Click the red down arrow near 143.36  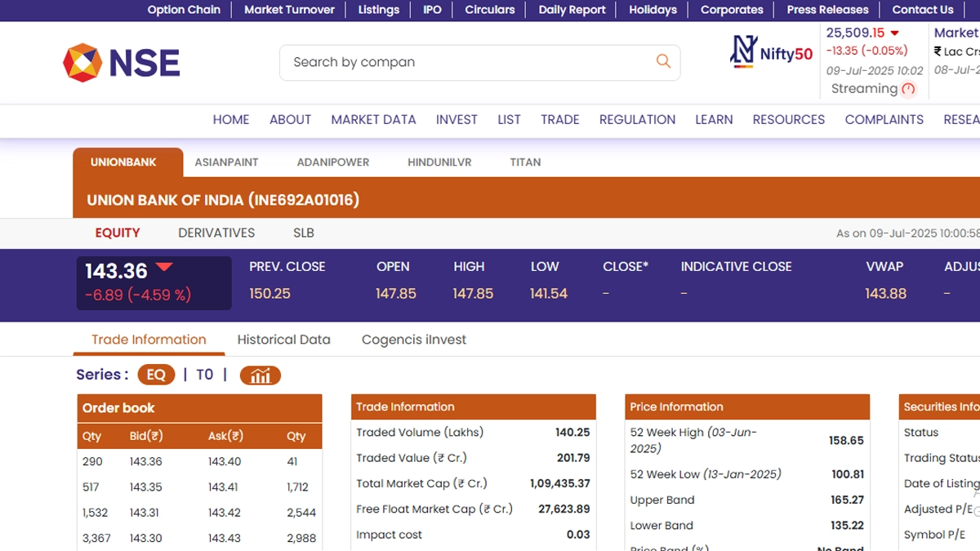tap(164, 267)
